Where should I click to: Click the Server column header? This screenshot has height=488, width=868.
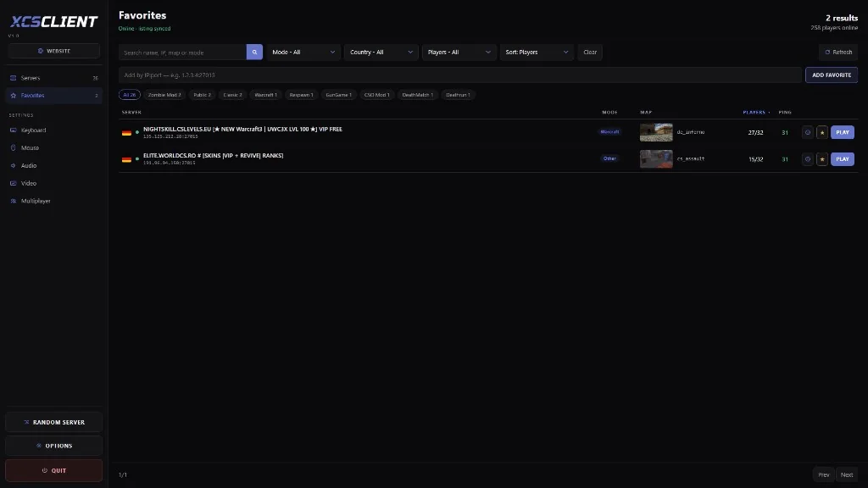(131, 113)
